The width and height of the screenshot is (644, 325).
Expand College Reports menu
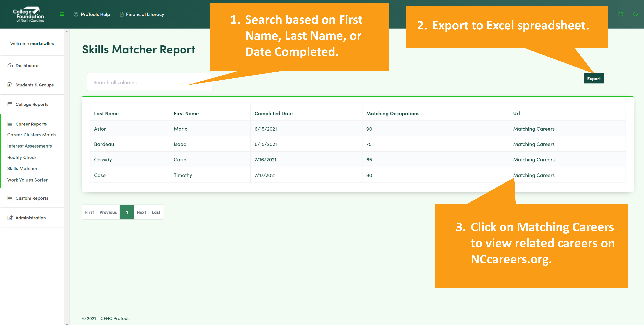point(32,104)
